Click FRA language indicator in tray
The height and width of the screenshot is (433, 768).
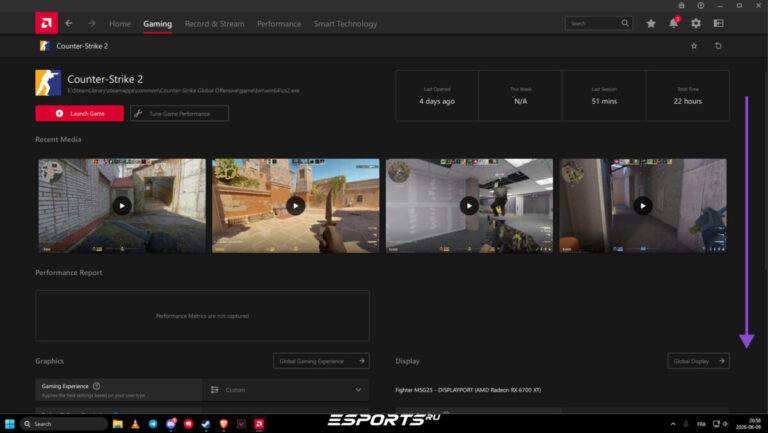701,424
